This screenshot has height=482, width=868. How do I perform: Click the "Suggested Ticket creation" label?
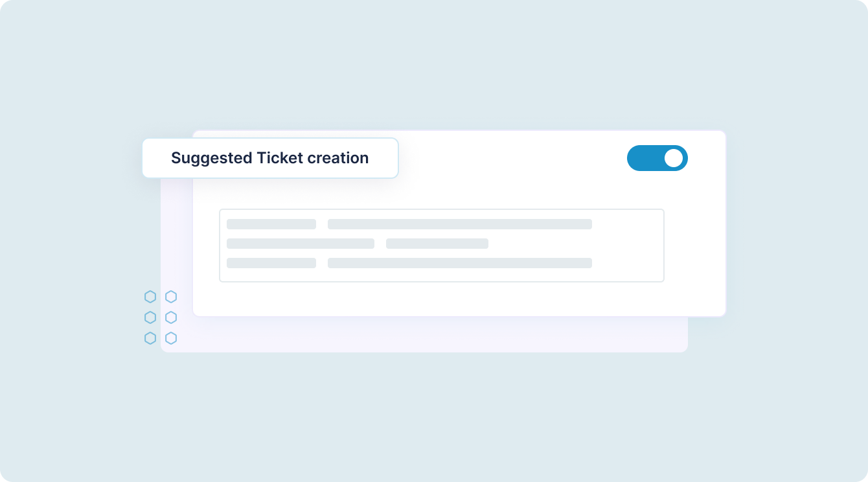pyautogui.click(x=269, y=158)
